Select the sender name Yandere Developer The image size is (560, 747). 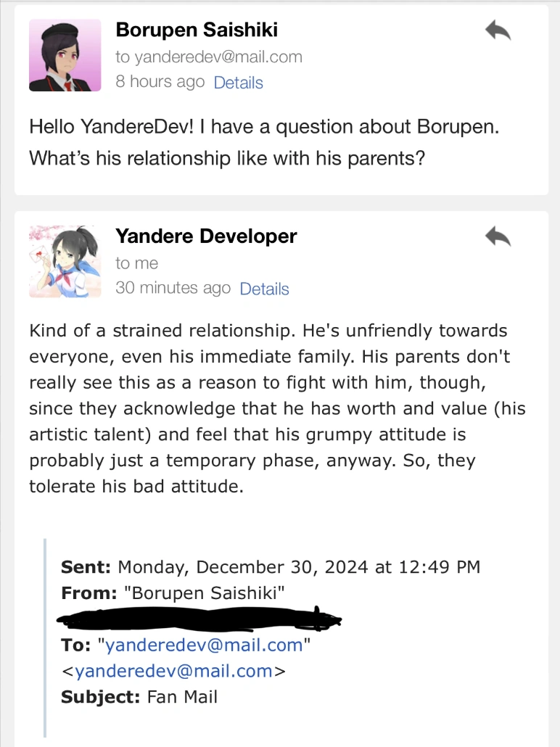(x=206, y=236)
